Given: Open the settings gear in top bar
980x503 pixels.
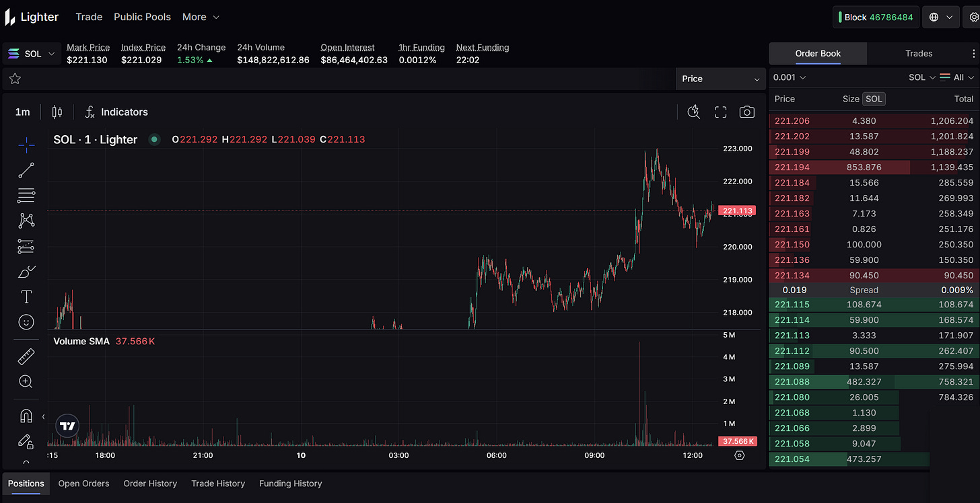Looking at the screenshot, I should tap(973, 17).
